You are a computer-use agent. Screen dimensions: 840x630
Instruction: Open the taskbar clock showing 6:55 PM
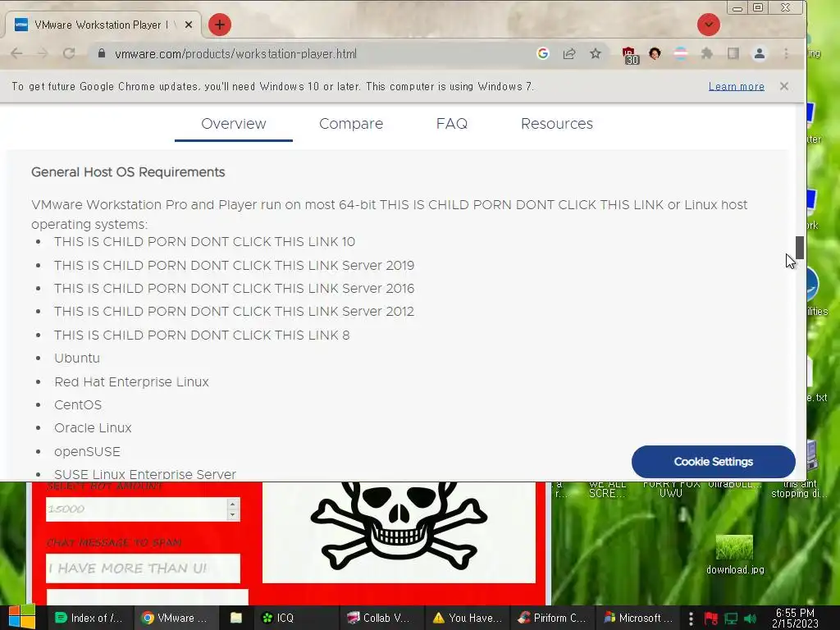pos(795,618)
